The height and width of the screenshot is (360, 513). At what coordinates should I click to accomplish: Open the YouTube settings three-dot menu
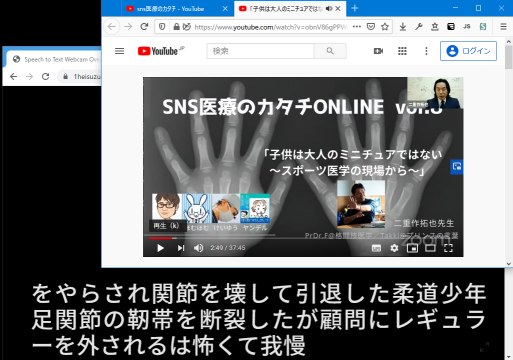coord(426,51)
